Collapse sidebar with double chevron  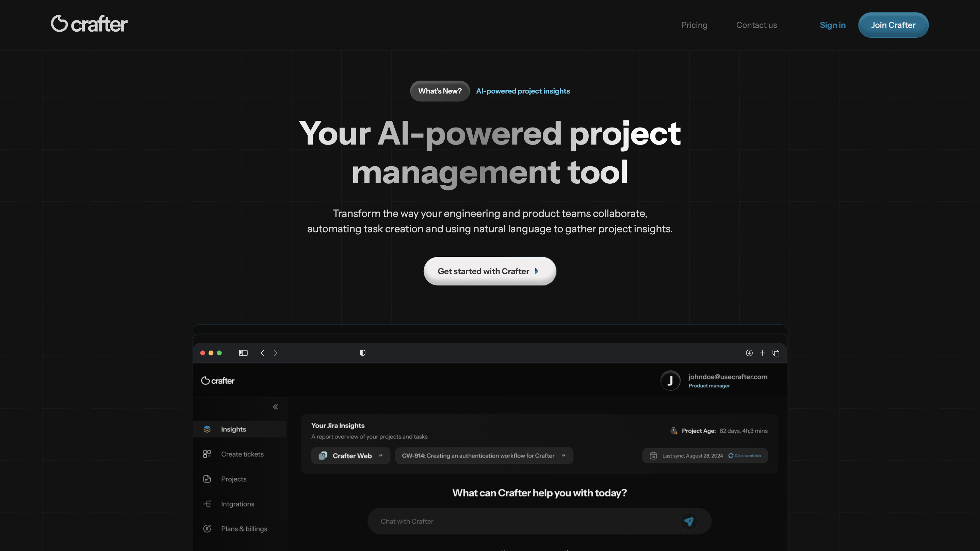[x=275, y=407]
